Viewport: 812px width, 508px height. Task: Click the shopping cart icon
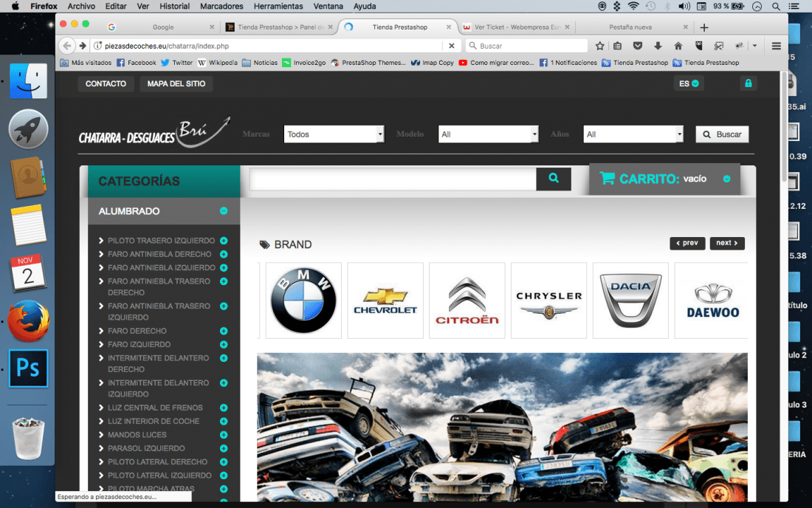pyautogui.click(x=608, y=178)
